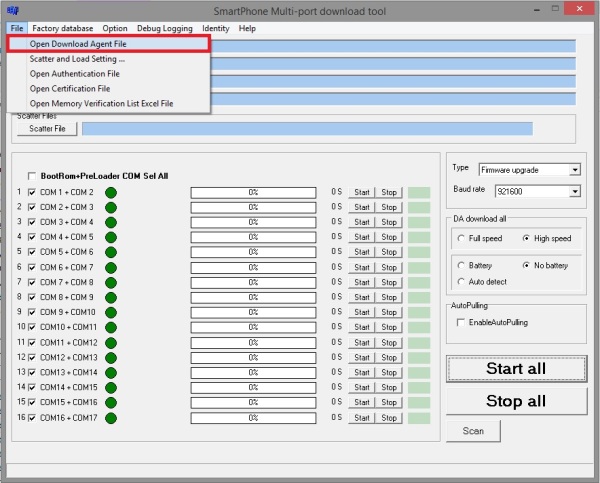Choose the Auto detect battery option
Image resolution: width=600 pixels, height=483 pixels.
(461, 282)
